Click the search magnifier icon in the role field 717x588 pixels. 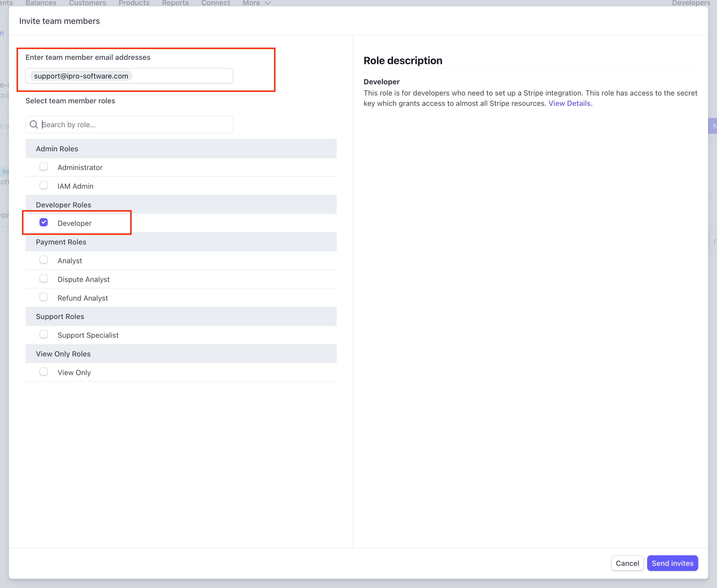point(34,125)
